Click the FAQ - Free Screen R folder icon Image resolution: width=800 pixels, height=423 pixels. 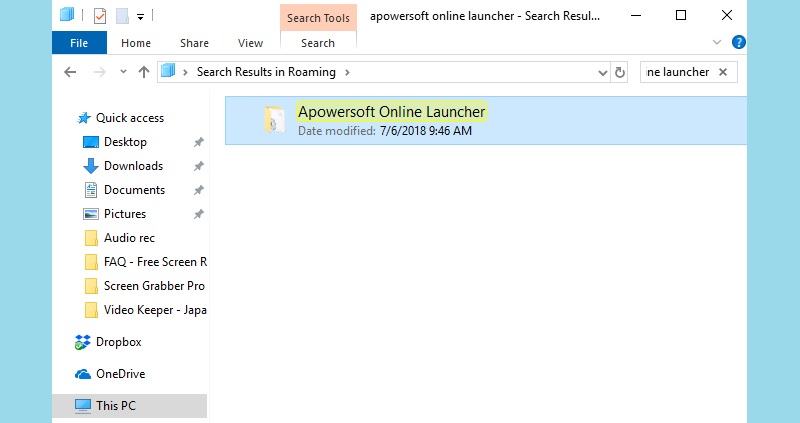(91, 262)
